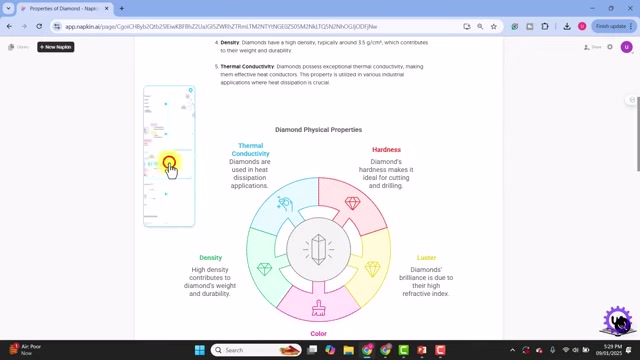Click the yellow diamond icon segment
Viewport: 640px width, 360px height.
tap(372, 269)
